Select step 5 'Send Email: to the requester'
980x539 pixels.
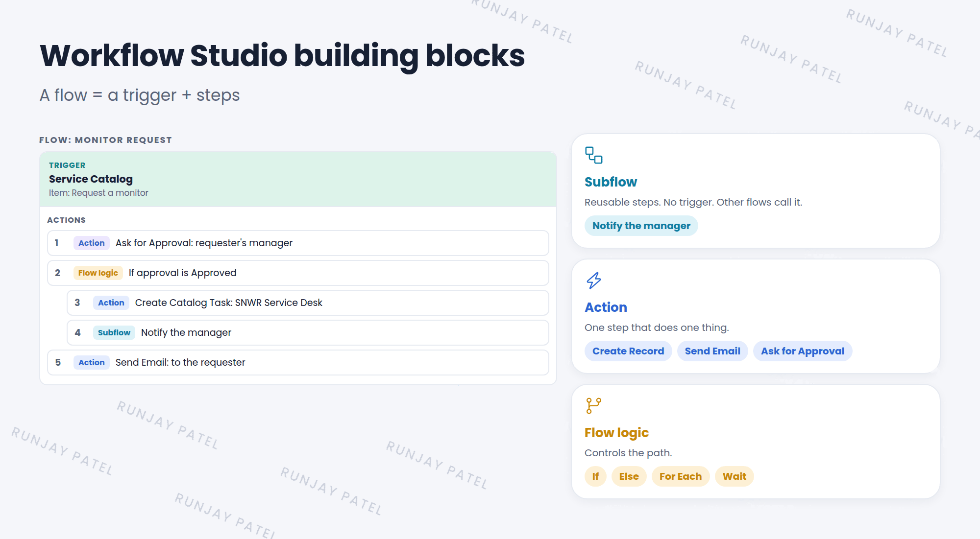[x=298, y=362]
